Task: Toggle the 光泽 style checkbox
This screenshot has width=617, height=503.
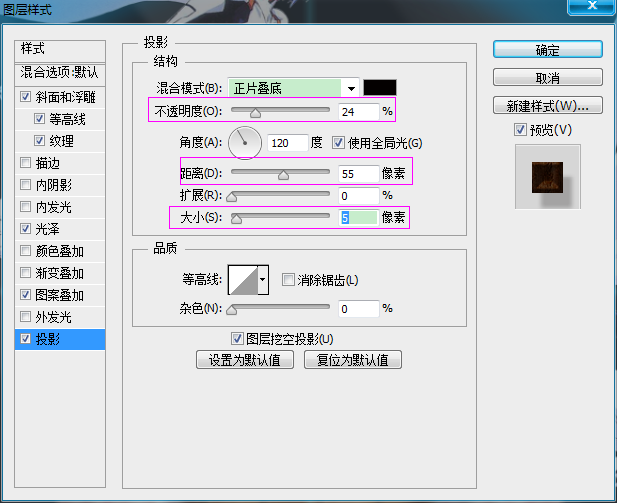Action: tap(26, 228)
